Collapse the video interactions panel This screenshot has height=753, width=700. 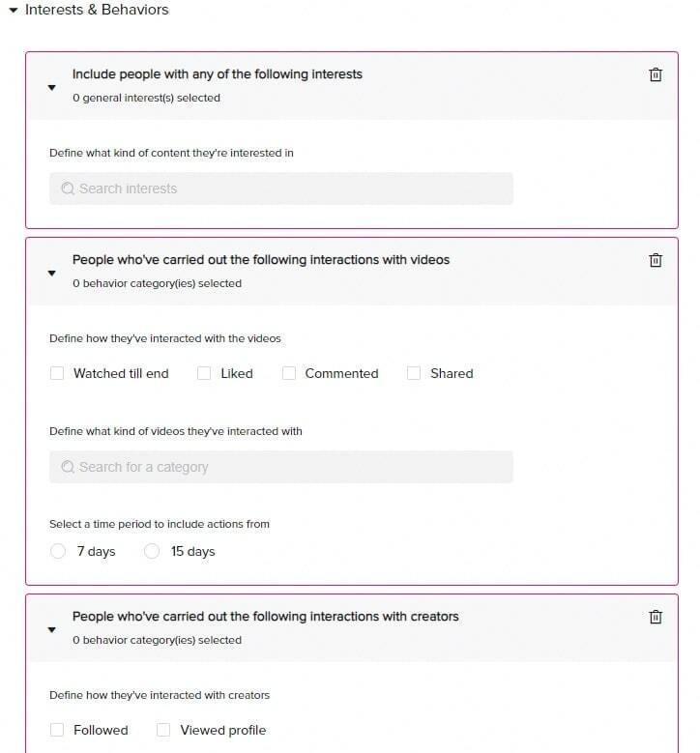coord(52,273)
